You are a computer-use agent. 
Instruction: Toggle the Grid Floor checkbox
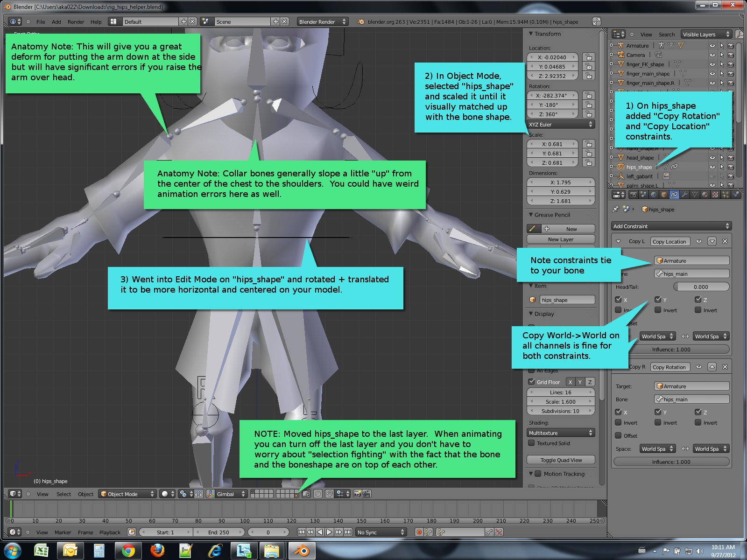[x=531, y=381]
